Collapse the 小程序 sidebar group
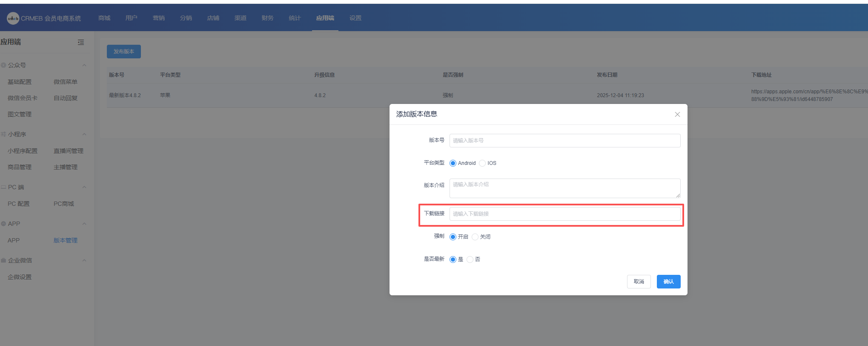The width and height of the screenshot is (868, 346). 84,134
